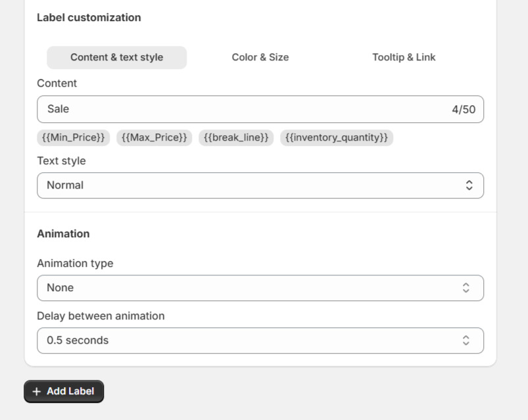Click the Label customization heading
The width and height of the screenshot is (528, 420).
pos(89,18)
